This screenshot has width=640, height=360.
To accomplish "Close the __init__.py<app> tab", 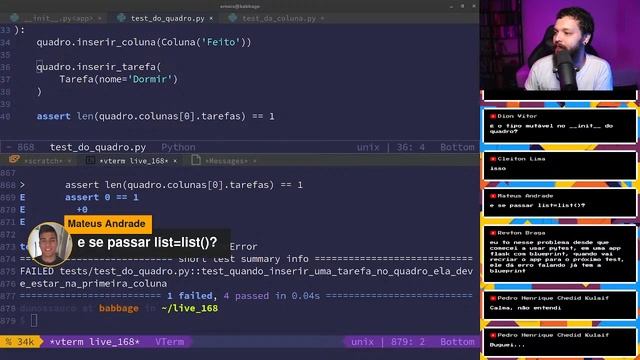I will tap(100, 18).
